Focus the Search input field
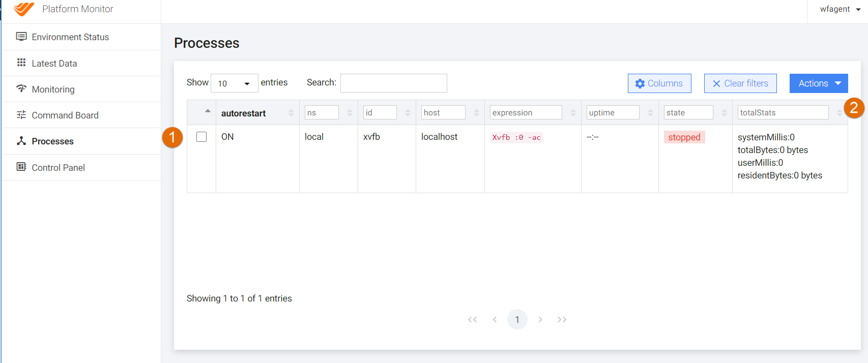The width and height of the screenshot is (868, 363). pyautogui.click(x=394, y=83)
